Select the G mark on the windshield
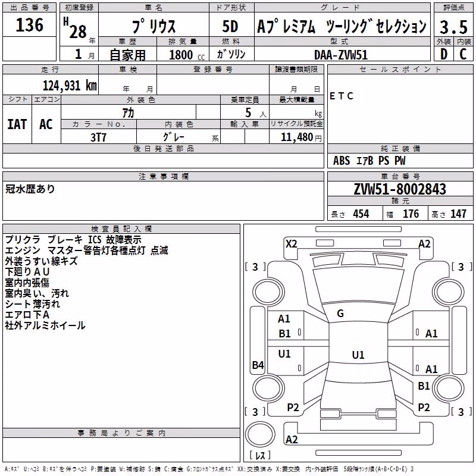The image size is (476, 476). tap(340, 314)
